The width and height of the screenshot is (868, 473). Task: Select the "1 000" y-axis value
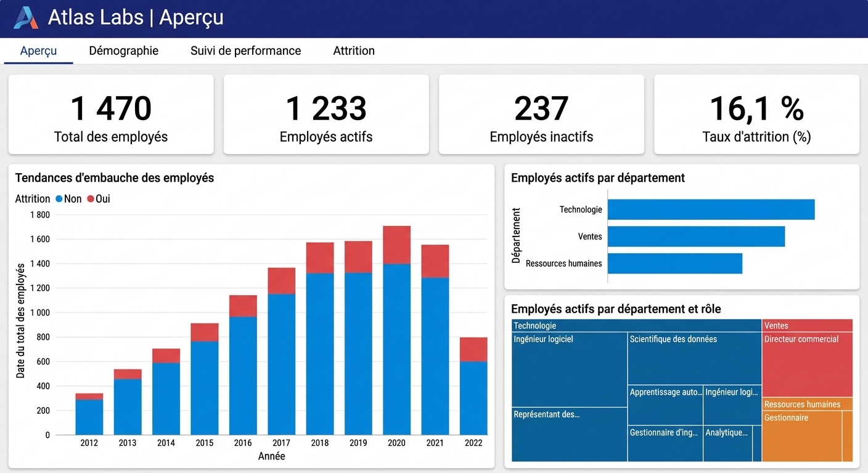[40, 313]
